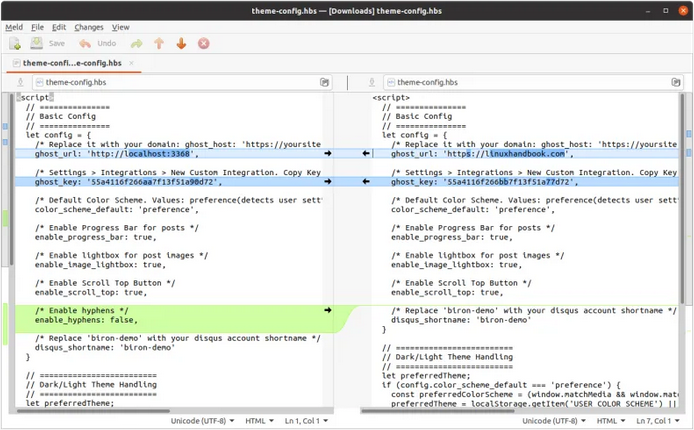Open left pane Unicode (UTF-8) encoding dropdown
The image size is (694, 430).
[203, 421]
